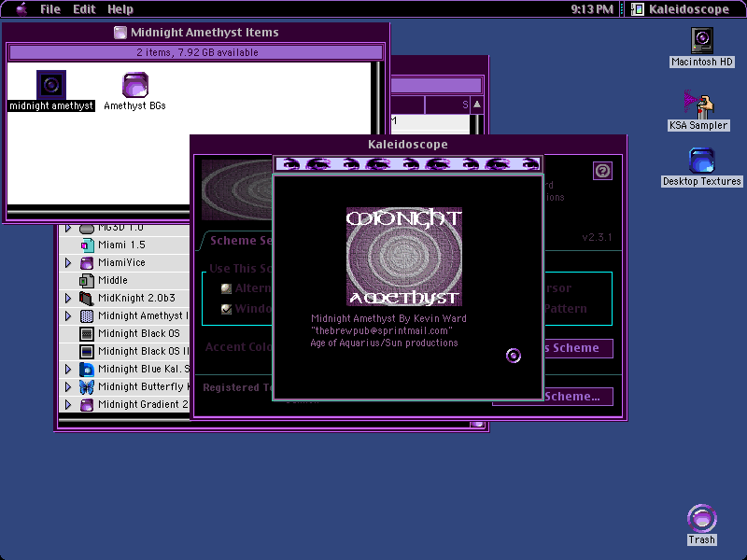Open the Apple menu icon
The height and width of the screenshot is (560, 747).
click(21, 9)
